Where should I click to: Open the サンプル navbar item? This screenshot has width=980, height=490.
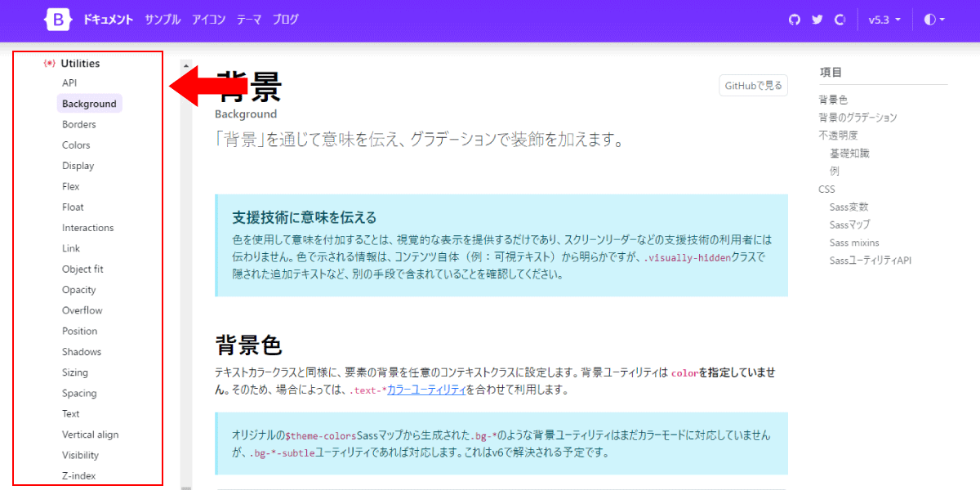[163, 20]
